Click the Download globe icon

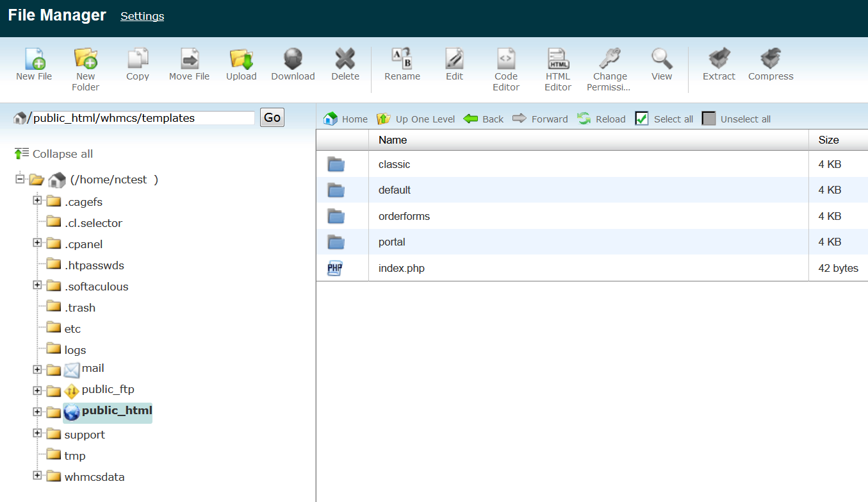click(293, 59)
